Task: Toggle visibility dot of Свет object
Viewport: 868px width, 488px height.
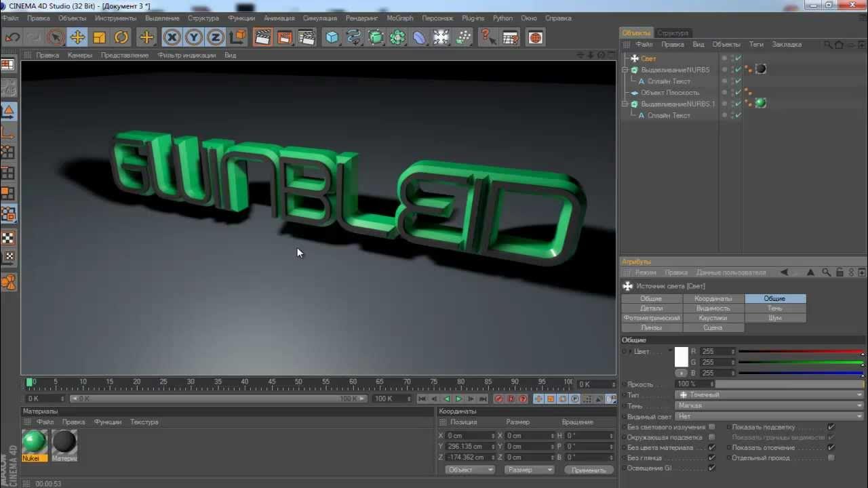Action: click(x=724, y=58)
